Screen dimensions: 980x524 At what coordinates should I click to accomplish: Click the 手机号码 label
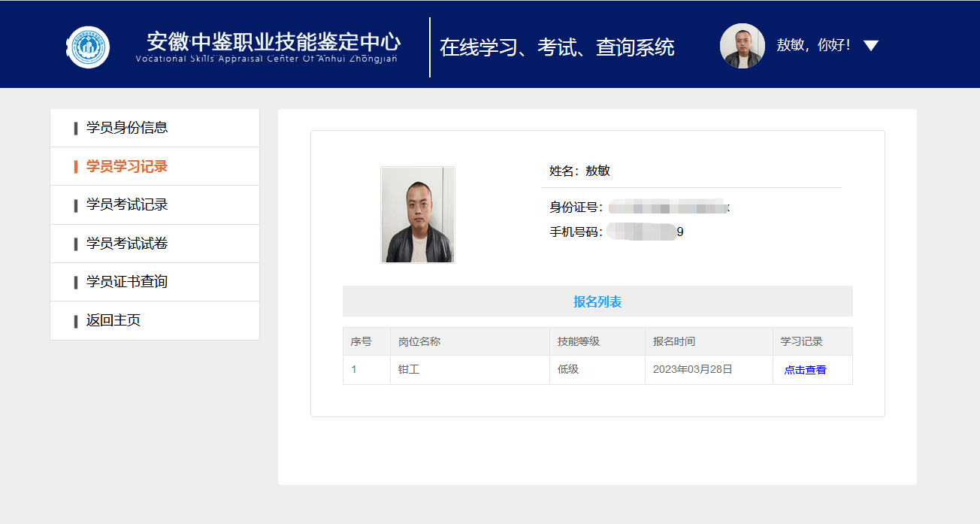576,232
